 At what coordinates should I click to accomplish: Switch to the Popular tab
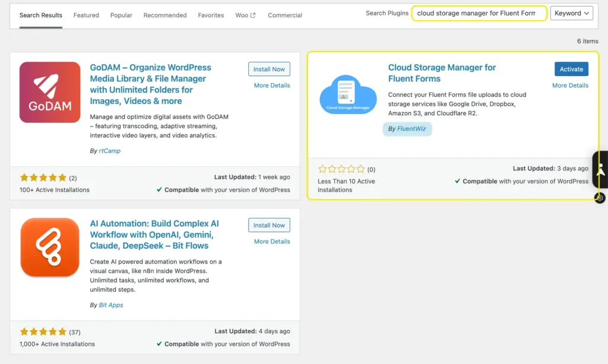[x=121, y=15]
